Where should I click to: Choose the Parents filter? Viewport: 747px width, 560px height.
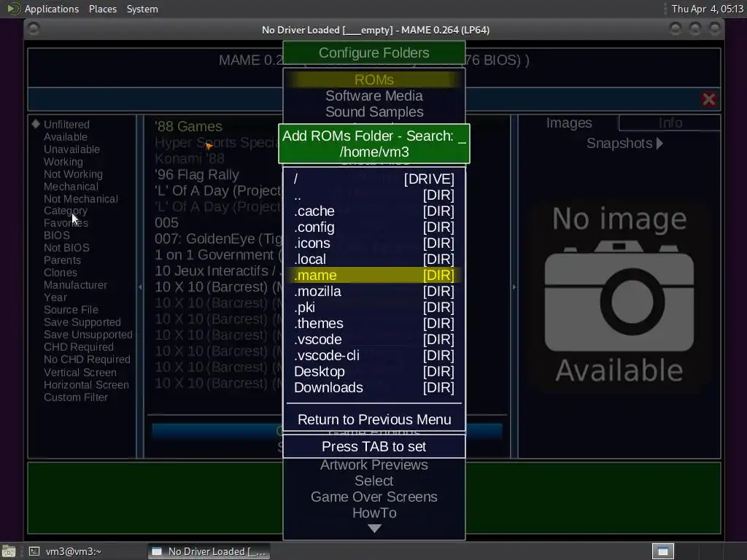click(62, 260)
